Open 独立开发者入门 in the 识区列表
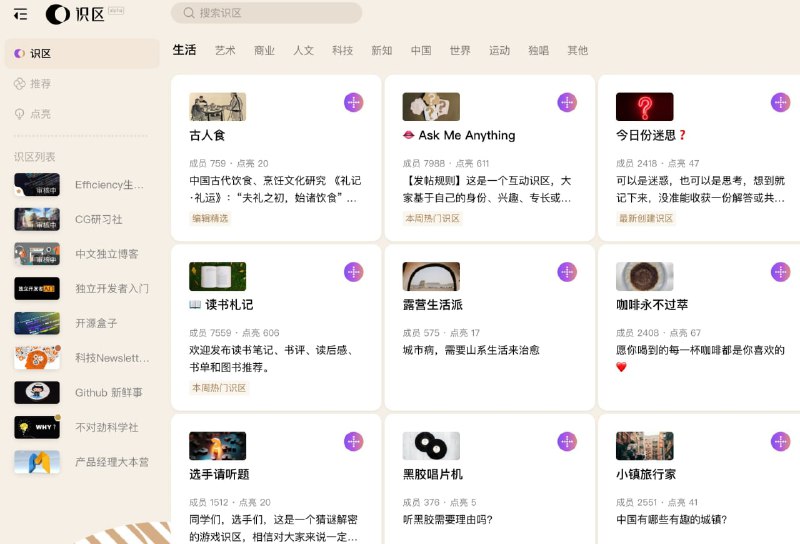This screenshot has width=800, height=544. pyautogui.click(x=82, y=289)
